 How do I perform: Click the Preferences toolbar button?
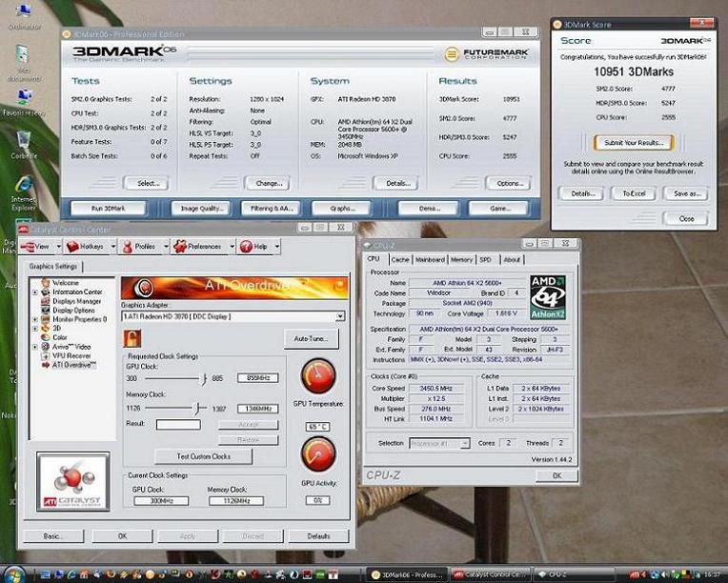(198, 247)
